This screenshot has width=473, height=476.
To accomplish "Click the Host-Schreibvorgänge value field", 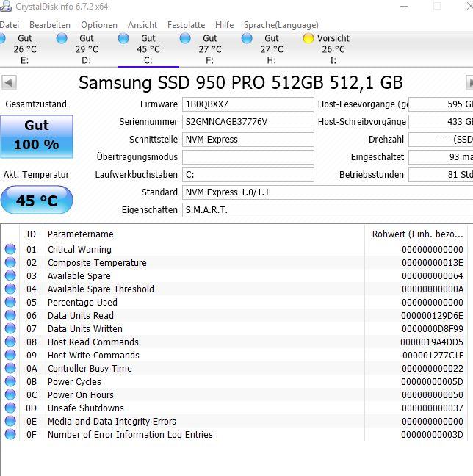I will pos(441,122).
